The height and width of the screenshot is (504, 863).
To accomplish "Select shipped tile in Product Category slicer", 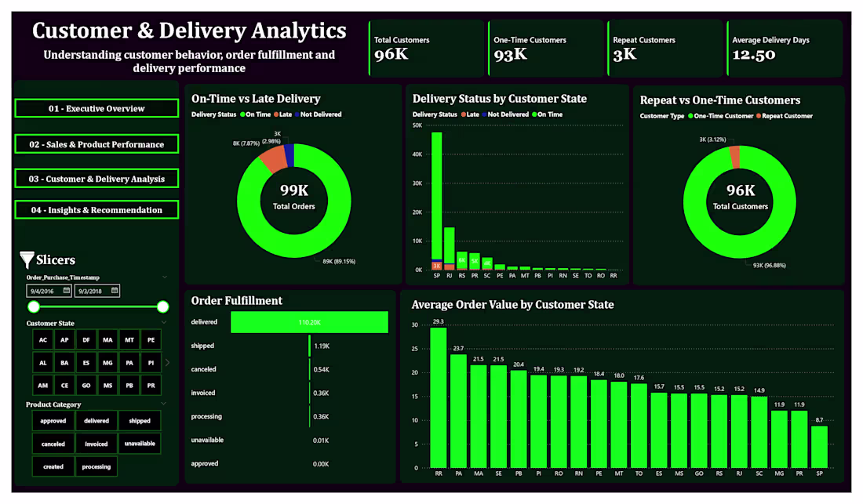I will (140, 420).
